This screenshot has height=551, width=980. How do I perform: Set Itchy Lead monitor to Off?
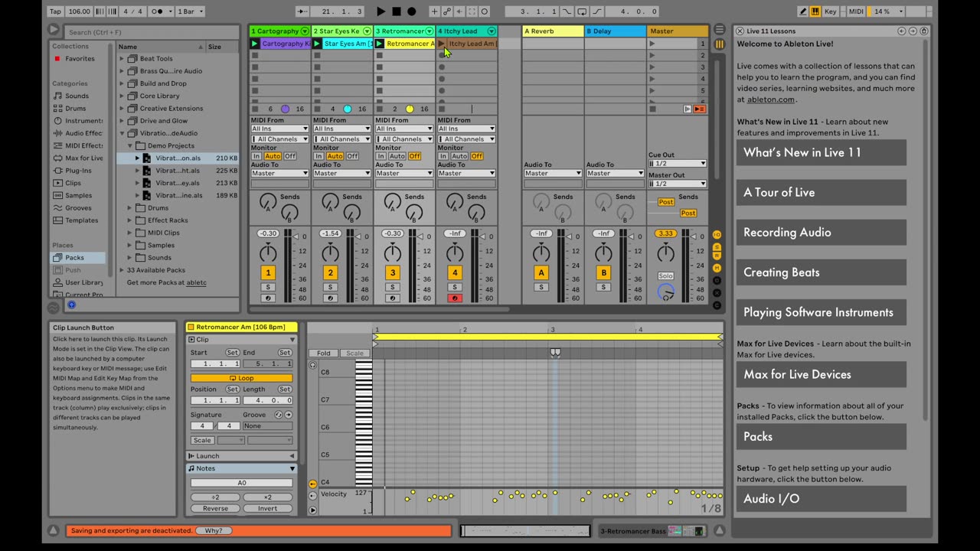coord(476,156)
